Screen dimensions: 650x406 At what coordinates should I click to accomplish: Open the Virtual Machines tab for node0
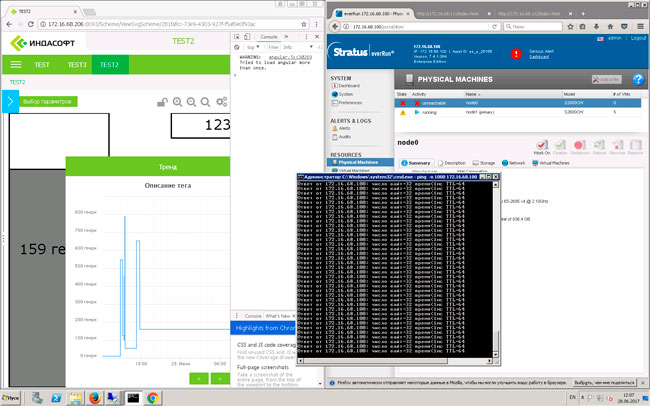551,163
